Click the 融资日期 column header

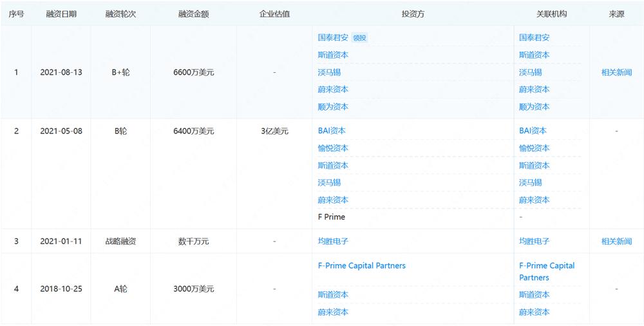(61, 14)
